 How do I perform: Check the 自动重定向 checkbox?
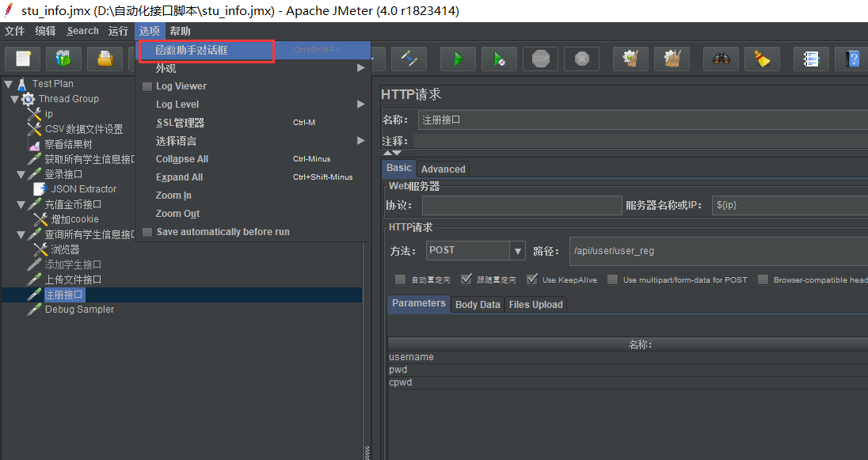coord(400,279)
